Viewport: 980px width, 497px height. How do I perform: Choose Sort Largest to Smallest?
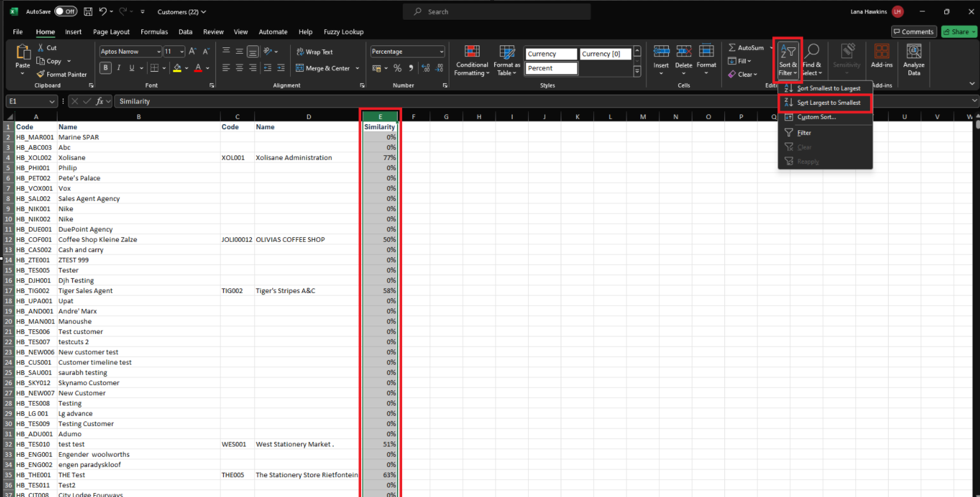[828, 103]
